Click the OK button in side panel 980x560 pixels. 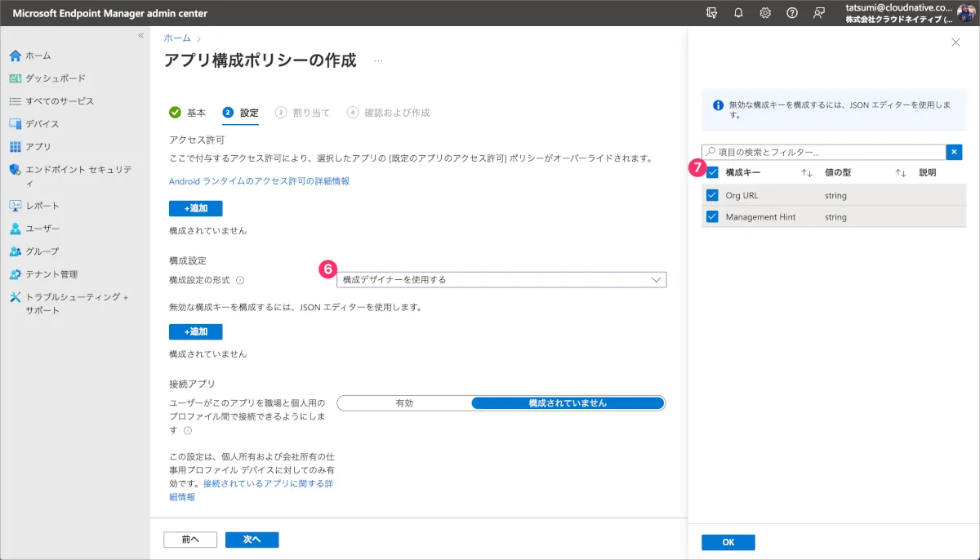[728, 543]
